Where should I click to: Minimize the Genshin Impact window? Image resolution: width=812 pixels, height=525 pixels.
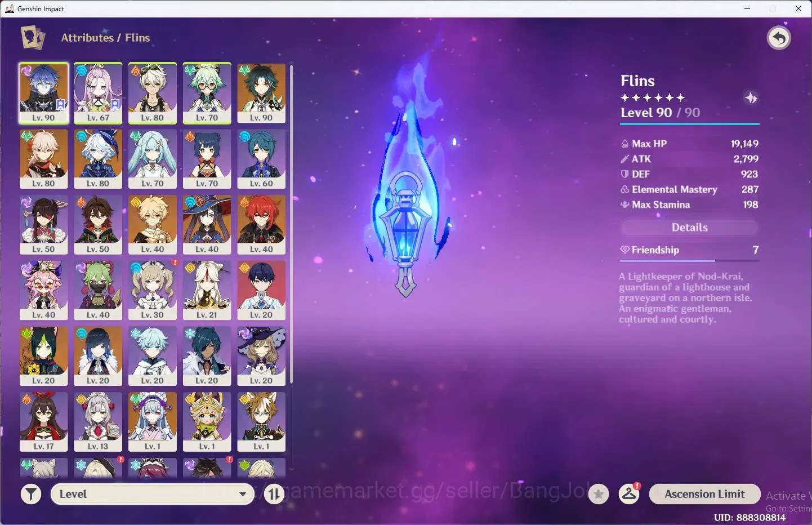click(x=747, y=8)
